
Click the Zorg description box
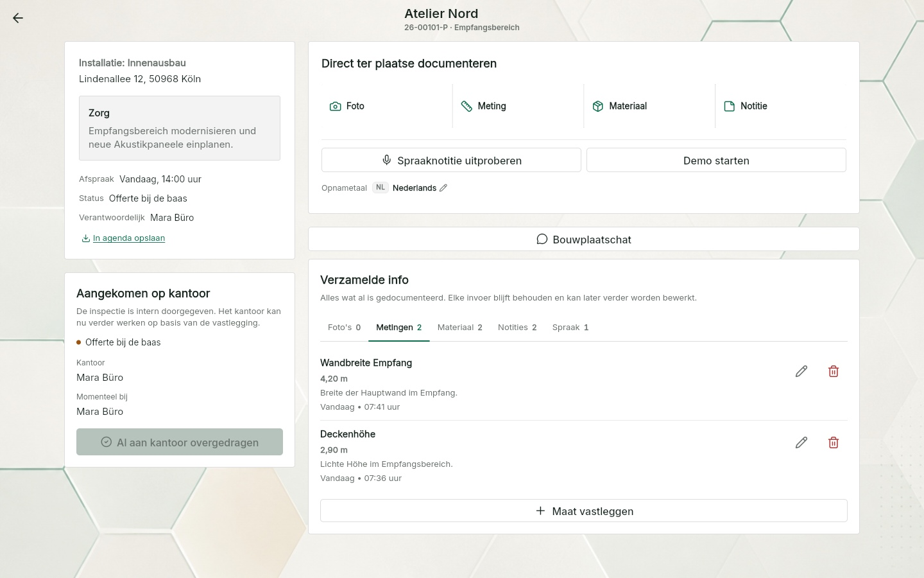[x=180, y=128]
